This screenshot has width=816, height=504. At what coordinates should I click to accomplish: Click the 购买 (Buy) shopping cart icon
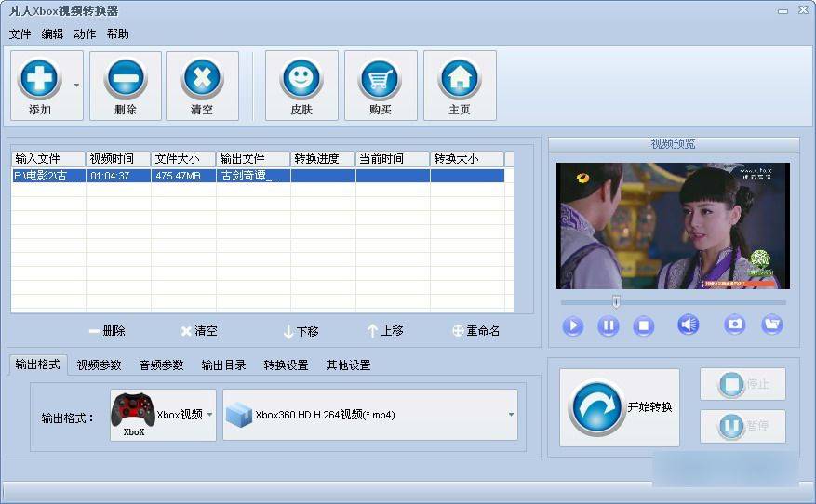(381, 78)
